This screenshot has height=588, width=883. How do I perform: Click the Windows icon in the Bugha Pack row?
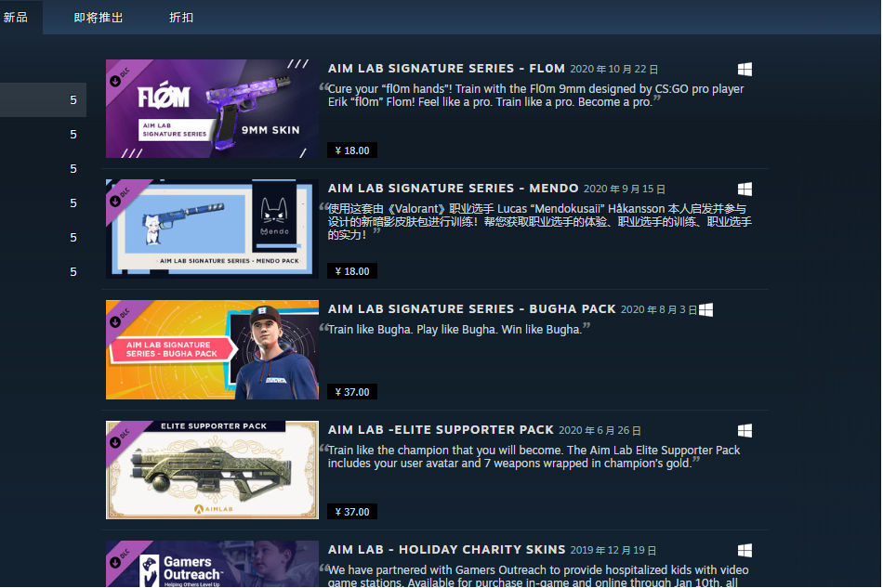pos(706,310)
